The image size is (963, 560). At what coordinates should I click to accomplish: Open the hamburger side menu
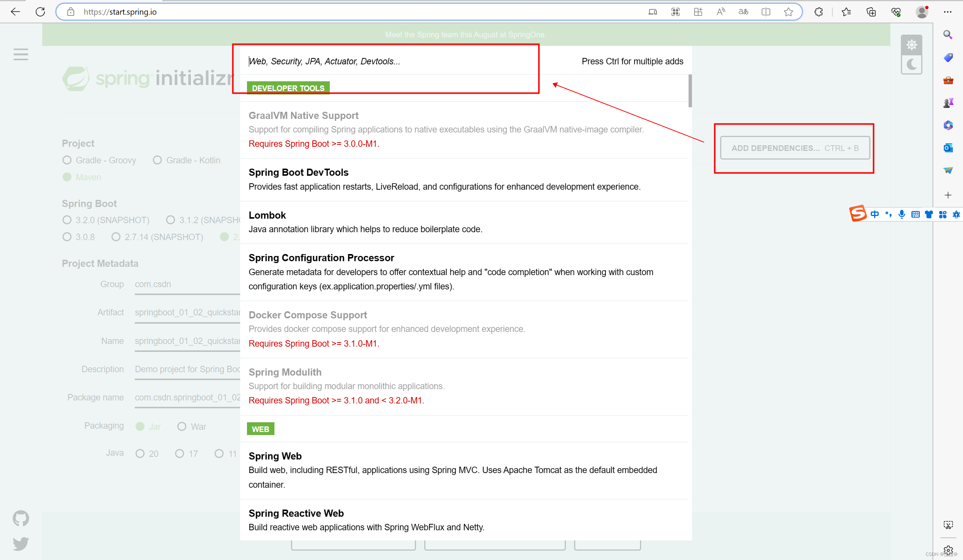coord(21,54)
